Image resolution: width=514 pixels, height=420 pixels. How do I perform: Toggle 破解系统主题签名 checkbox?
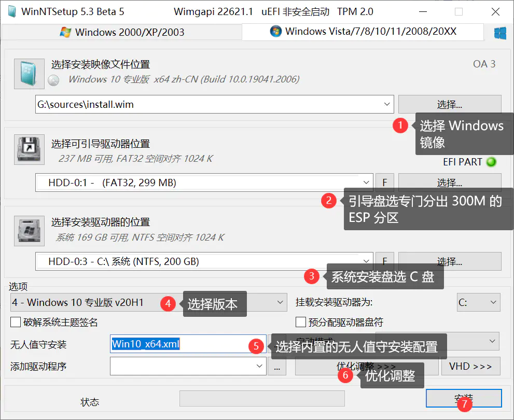(x=16, y=322)
